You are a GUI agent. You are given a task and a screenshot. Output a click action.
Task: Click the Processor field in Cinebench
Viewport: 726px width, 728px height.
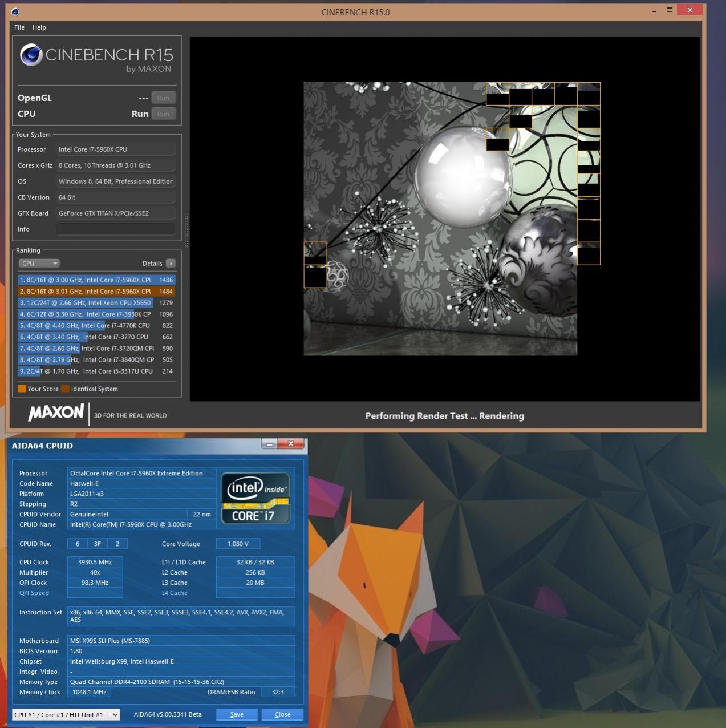click(116, 149)
